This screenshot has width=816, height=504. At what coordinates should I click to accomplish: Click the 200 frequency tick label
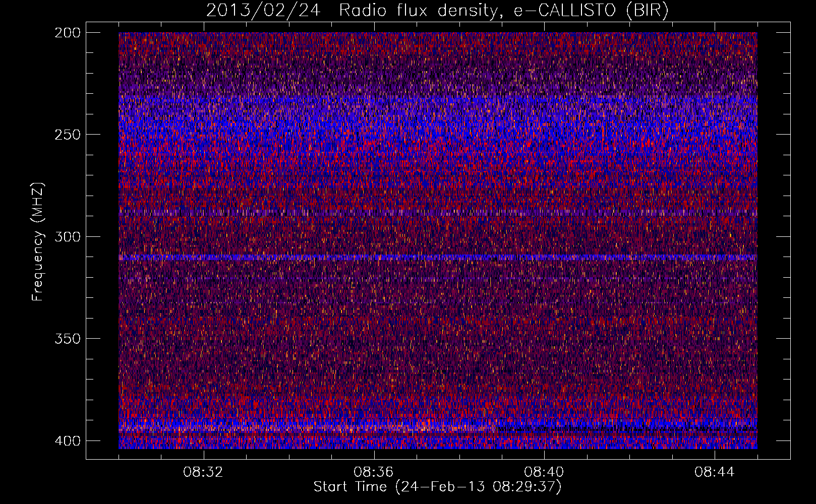point(67,33)
